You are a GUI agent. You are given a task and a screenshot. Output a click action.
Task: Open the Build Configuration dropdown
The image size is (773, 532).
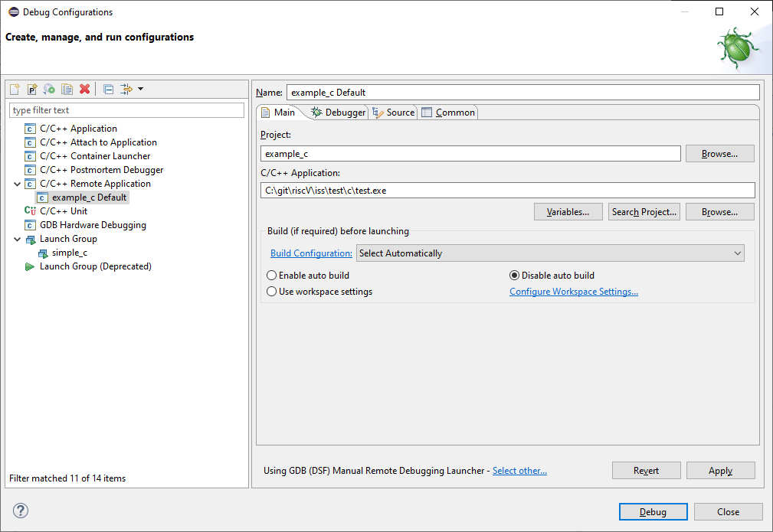(x=550, y=253)
